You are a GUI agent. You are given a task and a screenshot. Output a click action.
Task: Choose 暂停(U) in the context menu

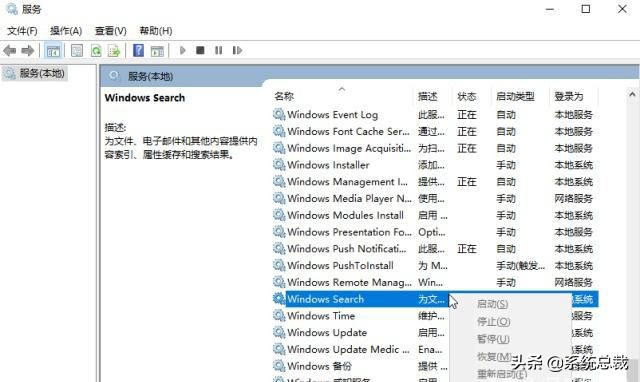493,339
